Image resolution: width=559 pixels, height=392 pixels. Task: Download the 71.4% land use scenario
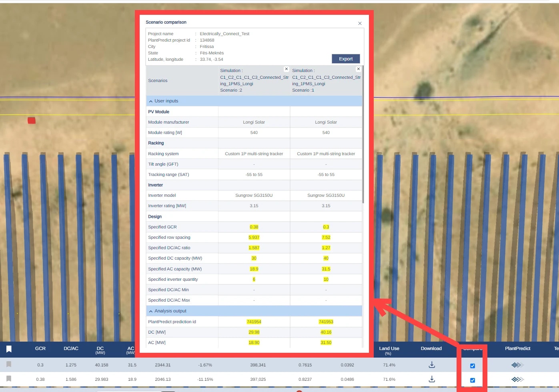[x=432, y=365]
